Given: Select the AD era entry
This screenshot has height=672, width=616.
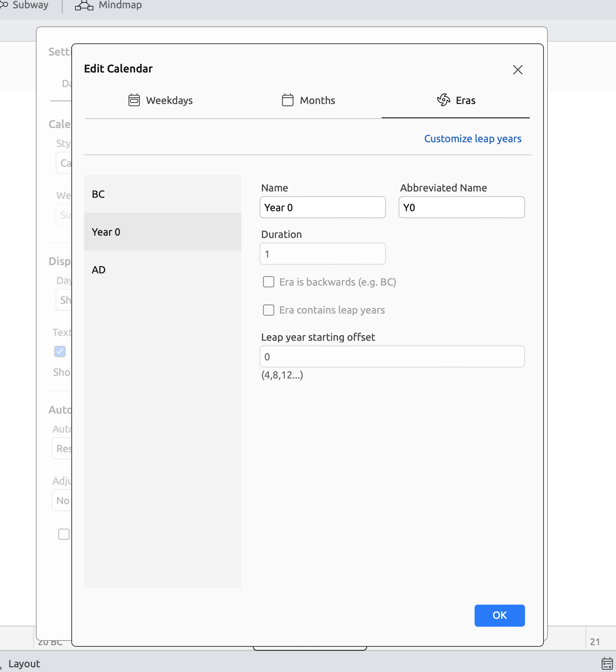Looking at the screenshot, I should tap(162, 270).
